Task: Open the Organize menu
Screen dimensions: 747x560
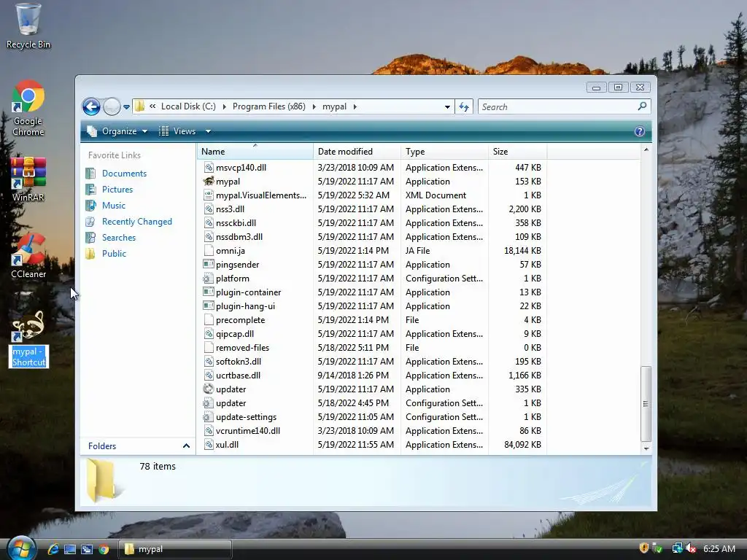Action: (117, 131)
